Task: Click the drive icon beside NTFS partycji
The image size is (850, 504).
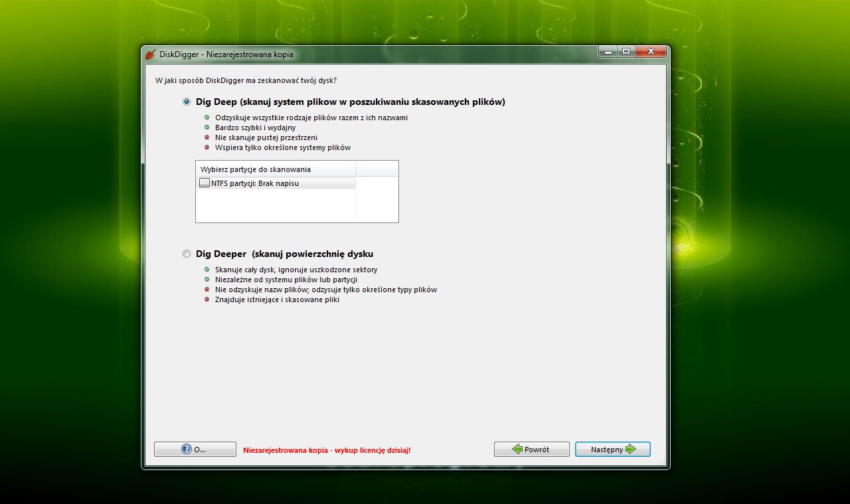Action: coord(204,183)
